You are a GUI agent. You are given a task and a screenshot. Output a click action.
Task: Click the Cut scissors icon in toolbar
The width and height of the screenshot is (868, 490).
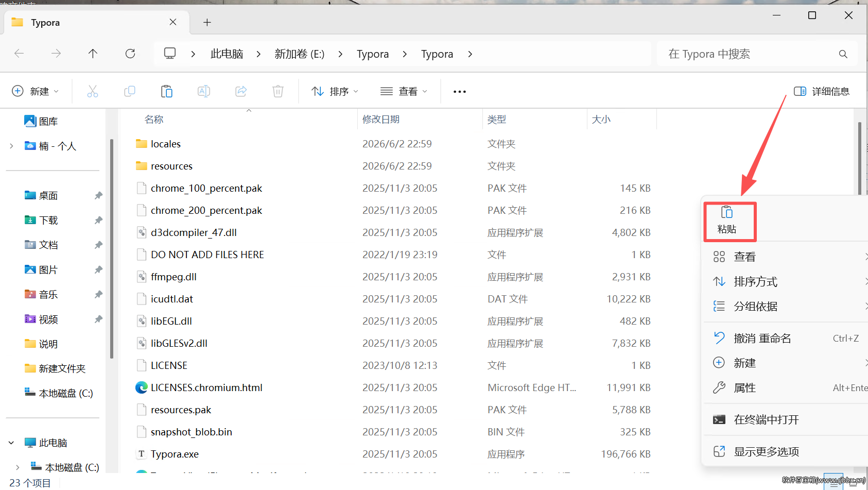tap(93, 91)
